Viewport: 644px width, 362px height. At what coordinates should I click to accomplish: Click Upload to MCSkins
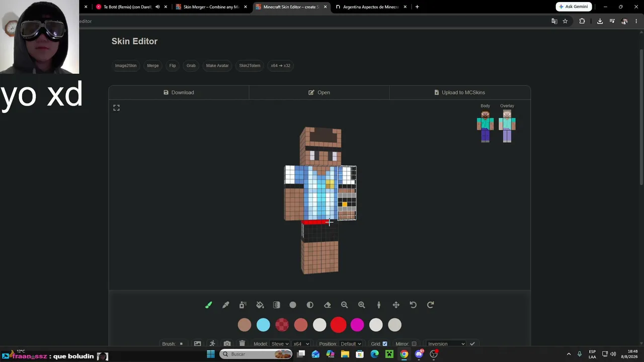(x=460, y=93)
